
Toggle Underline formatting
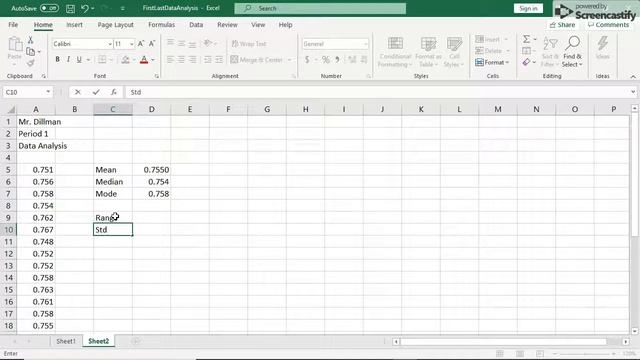(x=79, y=60)
